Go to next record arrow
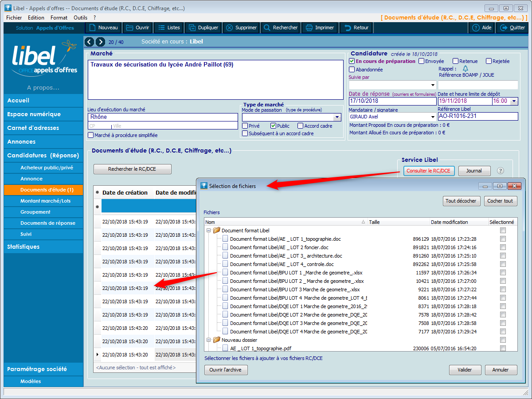This screenshot has height=399, width=532. (x=100, y=42)
